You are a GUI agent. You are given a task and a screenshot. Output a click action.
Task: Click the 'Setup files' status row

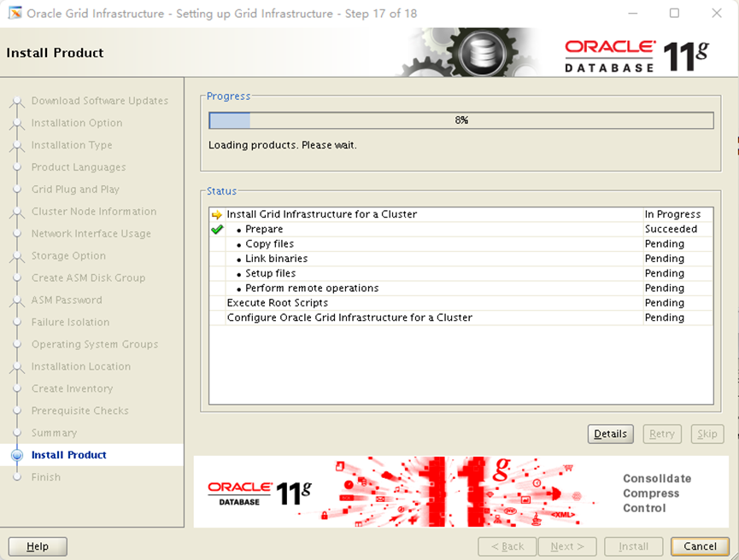(x=461, y=274)
